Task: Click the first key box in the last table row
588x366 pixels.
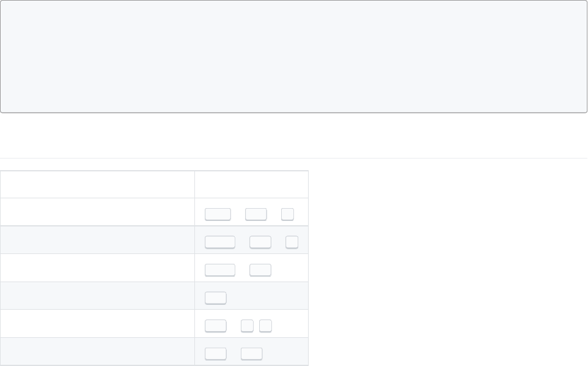Action: pos(216,354)
